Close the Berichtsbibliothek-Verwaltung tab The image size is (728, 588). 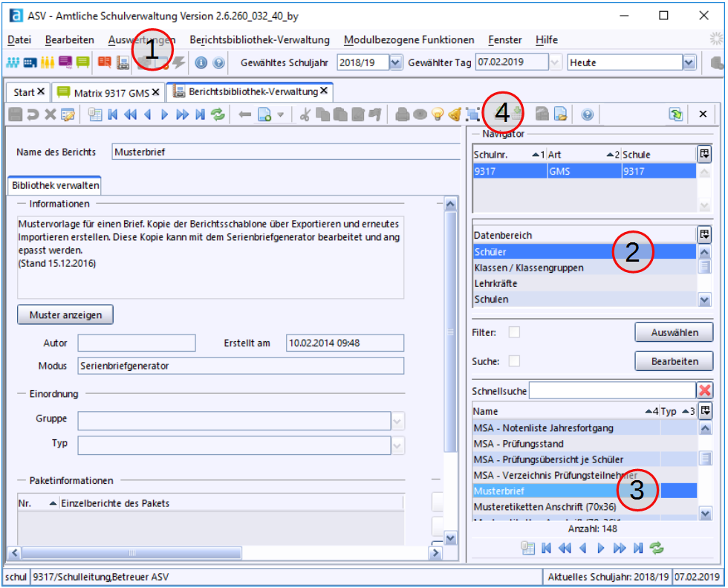(x=324, y=91)
